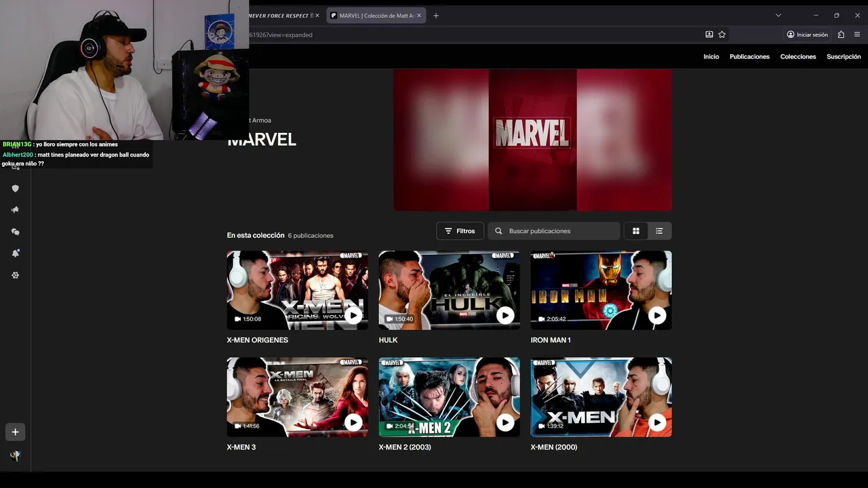Open the profile avatar at sidebar bottom
868x488 pixels.
pyautogui.click(x=15, y=456)
